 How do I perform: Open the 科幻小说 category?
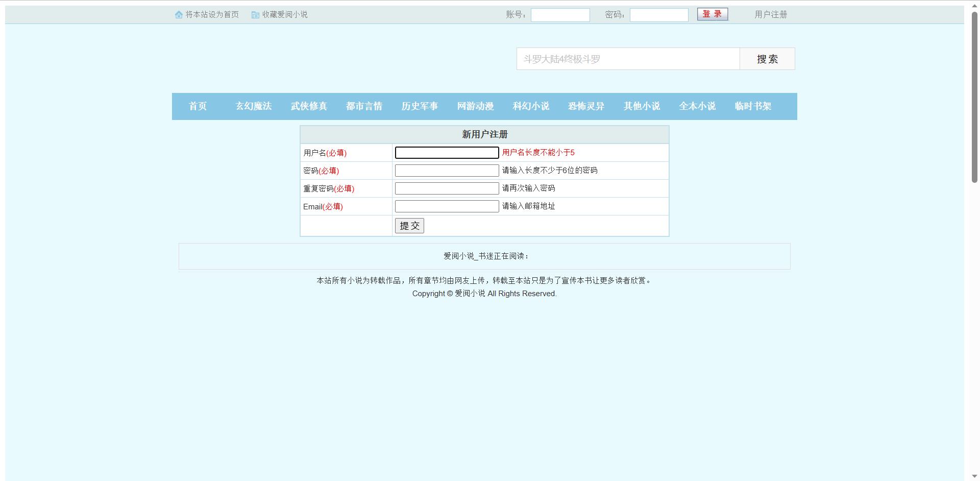(x=531, y=106)
